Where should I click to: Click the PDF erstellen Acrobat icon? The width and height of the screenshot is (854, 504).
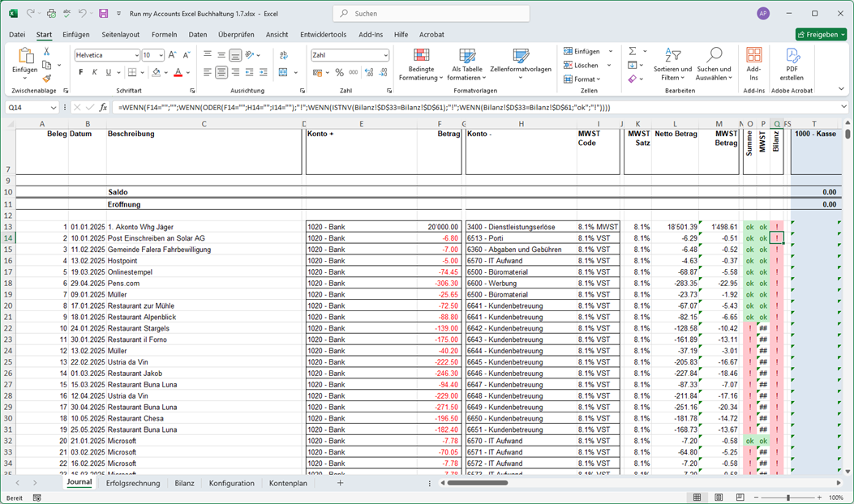click(x=792, y=65)
